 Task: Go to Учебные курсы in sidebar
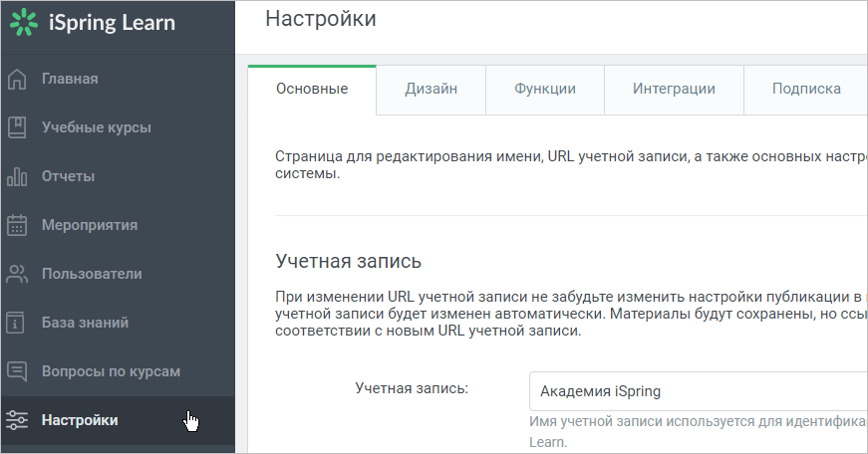[x=118, y=127]
